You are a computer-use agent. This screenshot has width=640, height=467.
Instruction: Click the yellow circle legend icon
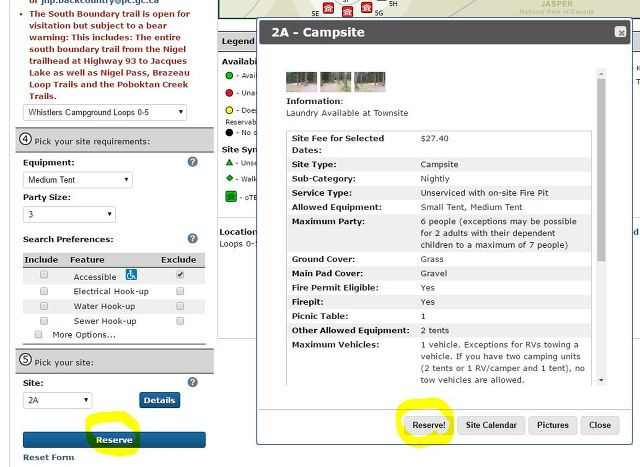click(x=229, y=110)
